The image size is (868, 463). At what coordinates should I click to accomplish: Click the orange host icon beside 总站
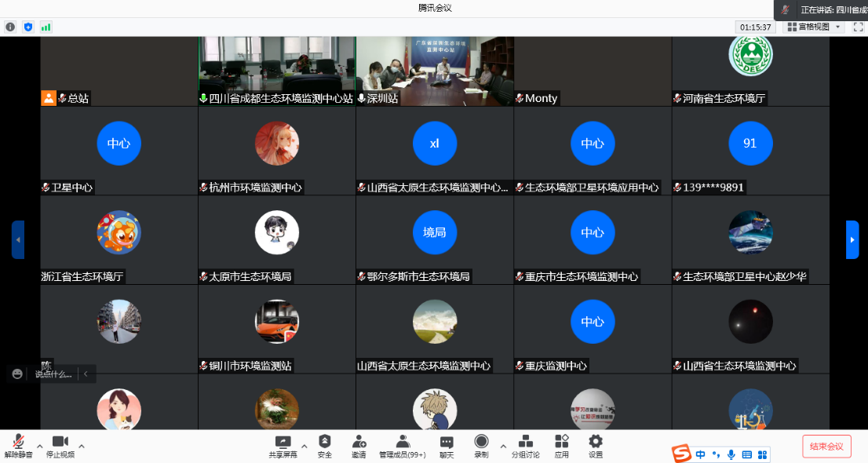(x=49, y=98)
